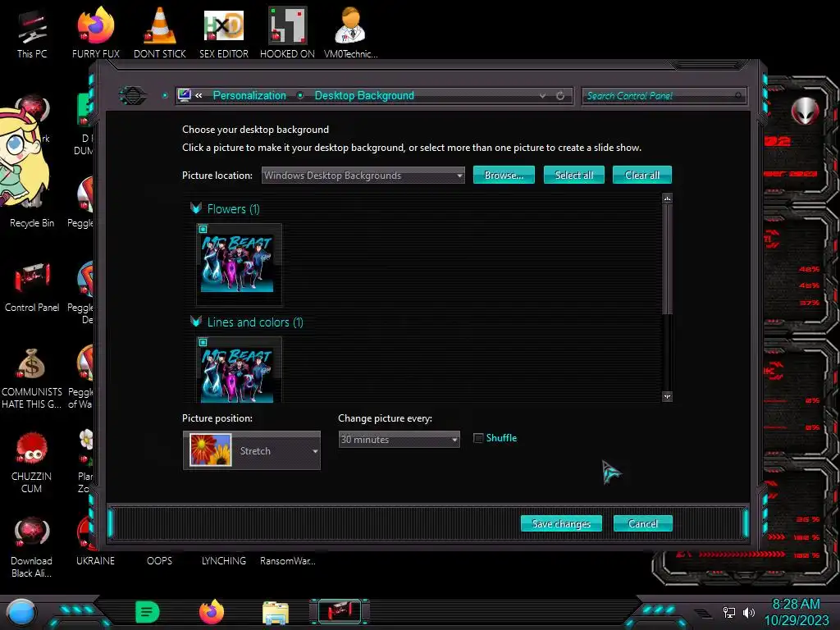Open the Picture location dropdown
This screenshot has width=840, height=630.
point(363,176)
